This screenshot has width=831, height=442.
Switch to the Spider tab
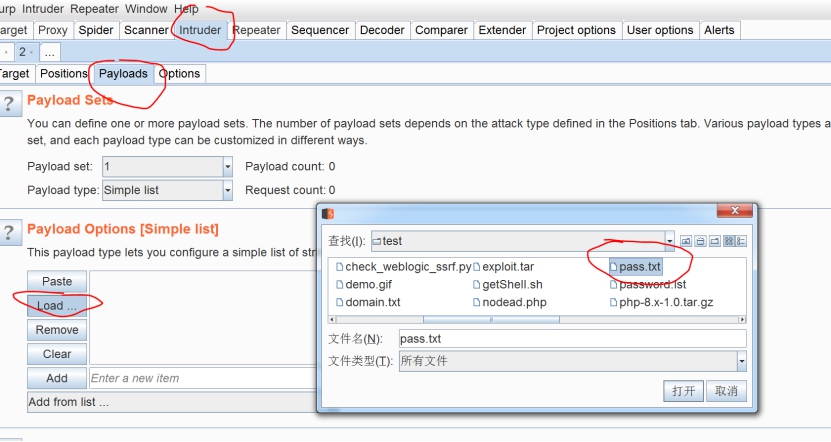pos(95,30)
